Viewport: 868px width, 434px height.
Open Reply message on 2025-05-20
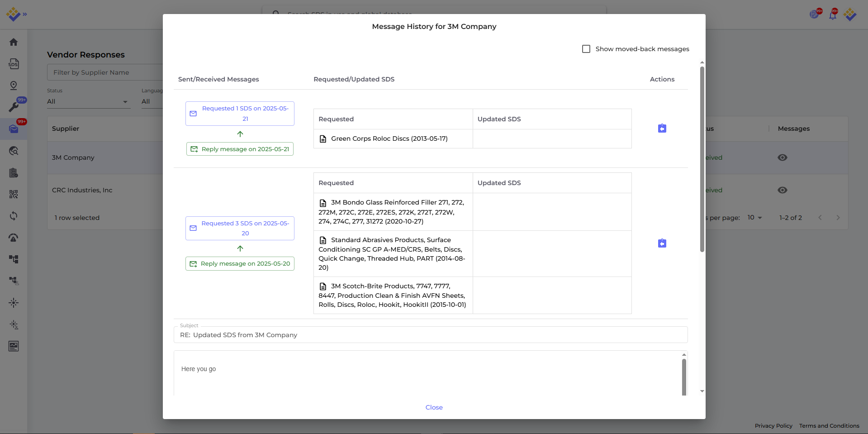(240, 263)
